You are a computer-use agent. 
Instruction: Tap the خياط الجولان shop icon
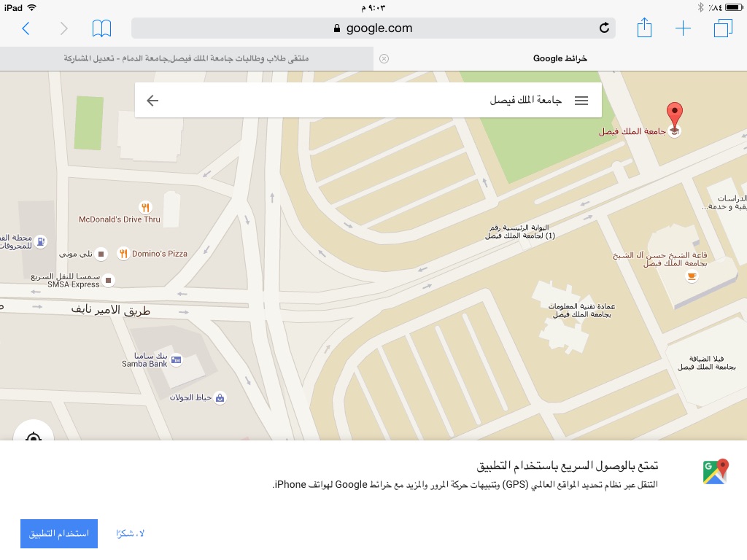point(220,397)
